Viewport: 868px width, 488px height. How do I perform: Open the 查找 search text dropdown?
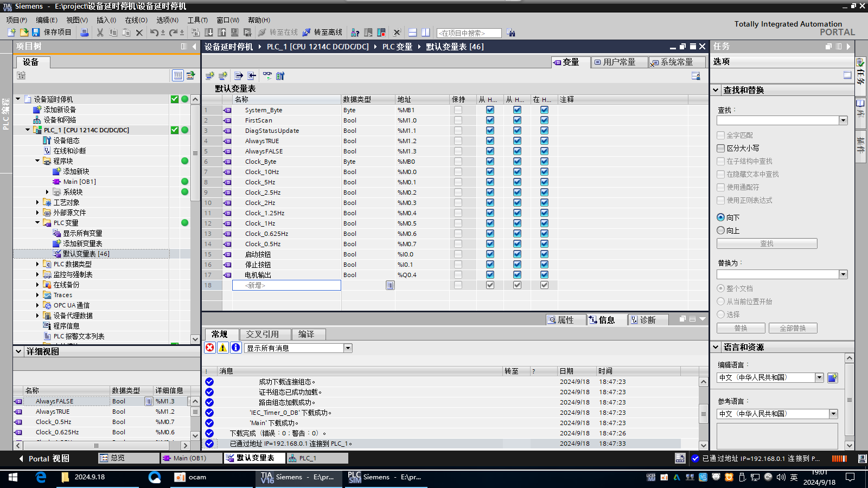(x=843, y=120)
